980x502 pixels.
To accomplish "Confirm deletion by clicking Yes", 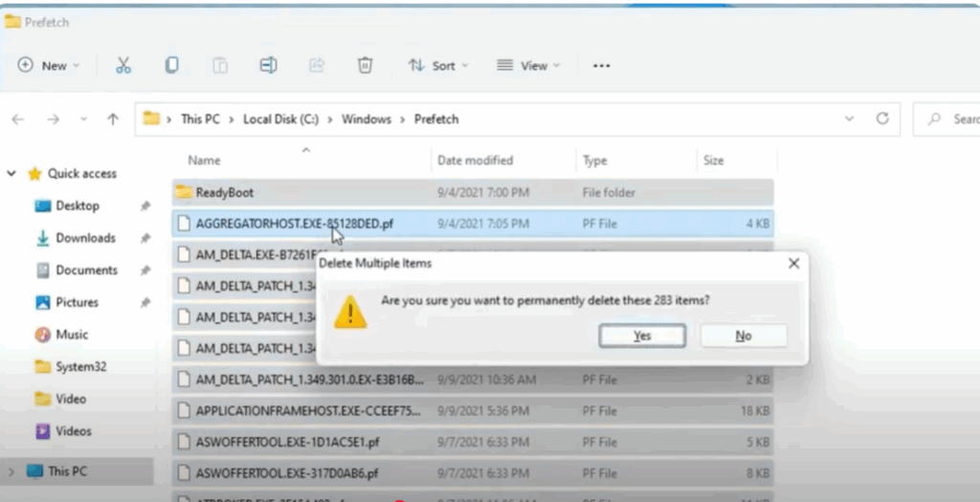I will tap(641, 336).
